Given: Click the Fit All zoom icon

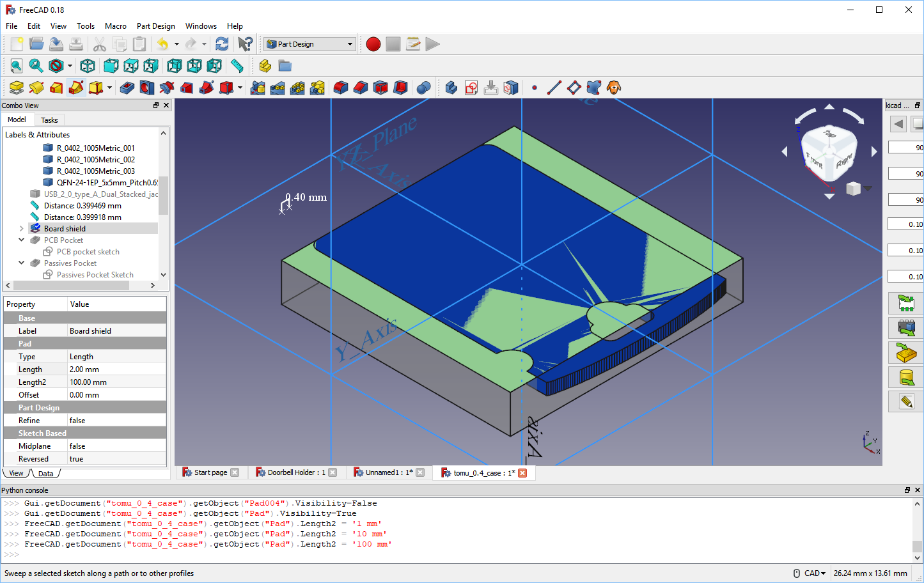Looking at the screenshot, I should (x=16, y=66).
